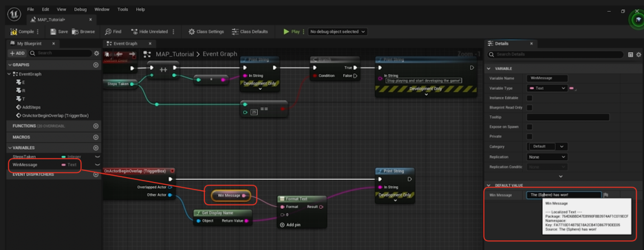Collapse the EventGraph tree item
The width and height of the screenshot is (644, 250).
10,74
